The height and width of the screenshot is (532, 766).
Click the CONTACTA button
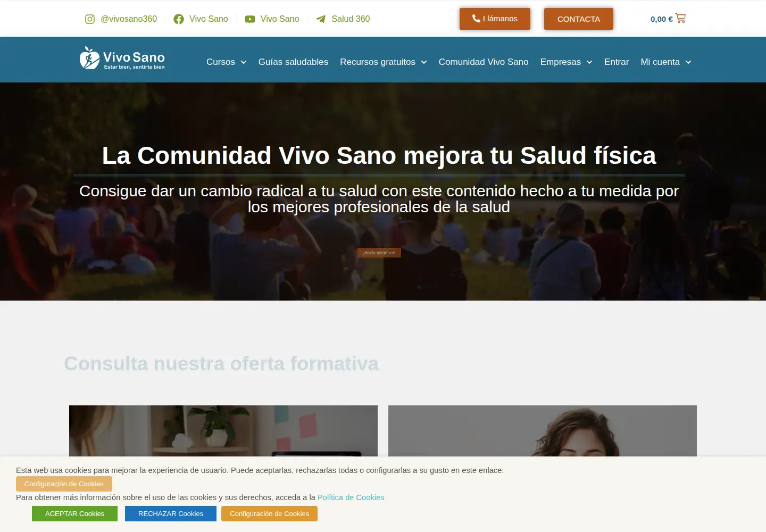[579, 19]
